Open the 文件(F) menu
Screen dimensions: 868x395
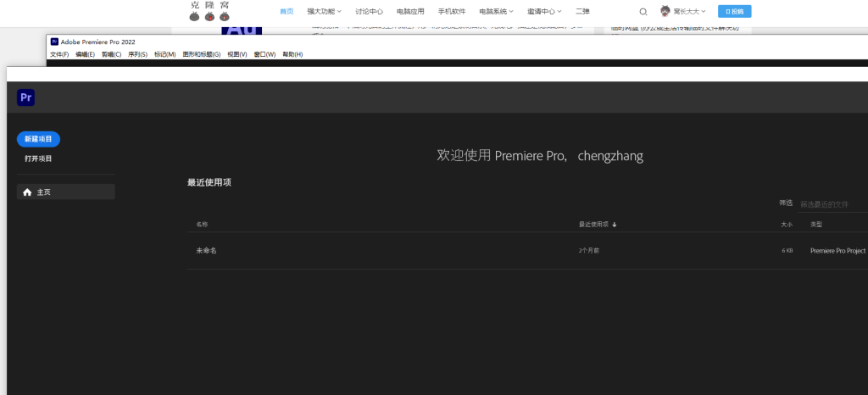click(x=59, y=54)
